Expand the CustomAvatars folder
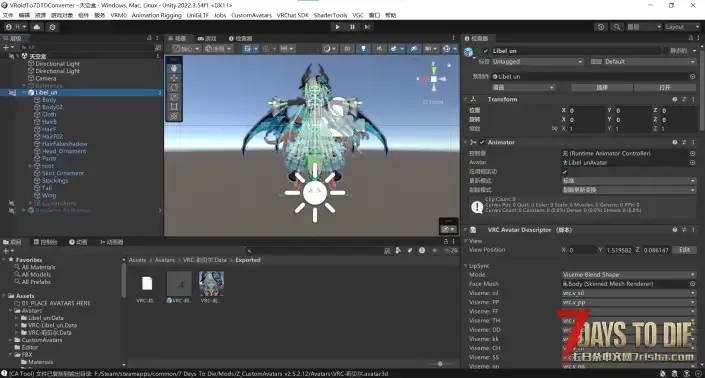Screen dimensions: 705x378 [10, 340]
